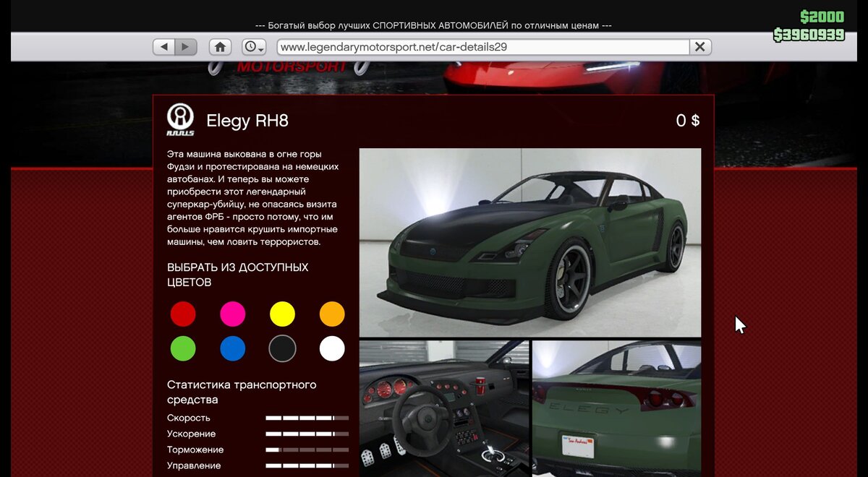Select the blue car color swatch
Viewport: 868px width, 477px height.
(233, 348)
